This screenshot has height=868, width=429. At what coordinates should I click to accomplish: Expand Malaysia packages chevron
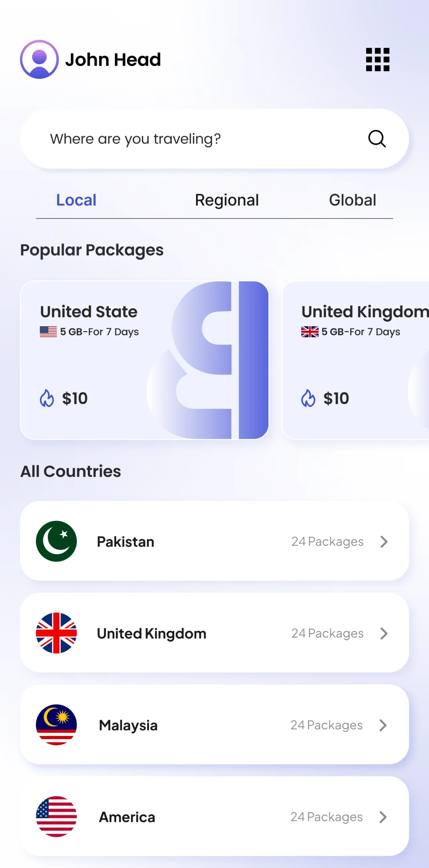(x=383, y=725)
